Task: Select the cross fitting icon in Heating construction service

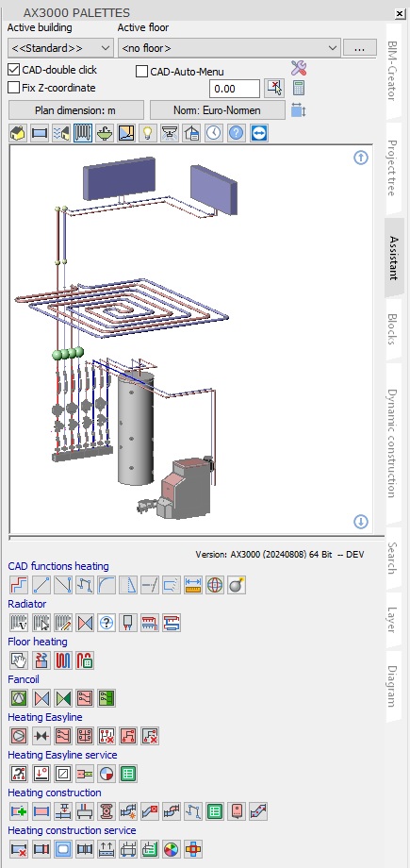Action: point(193,848)
